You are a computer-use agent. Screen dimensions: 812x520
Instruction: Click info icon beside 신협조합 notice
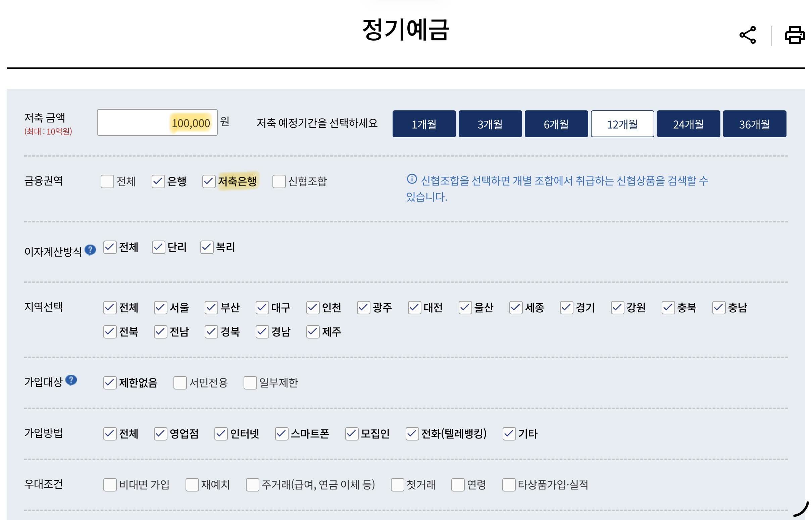tap(412, 179)
